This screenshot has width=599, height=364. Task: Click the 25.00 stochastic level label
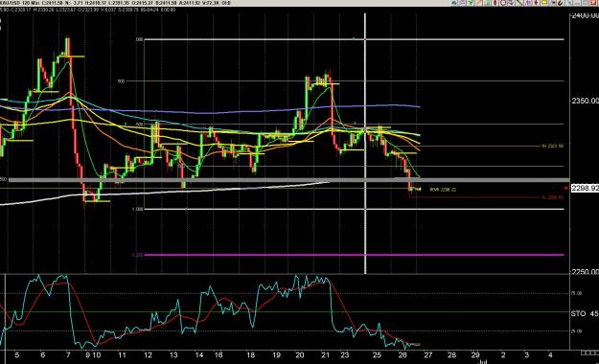[576, 331]
